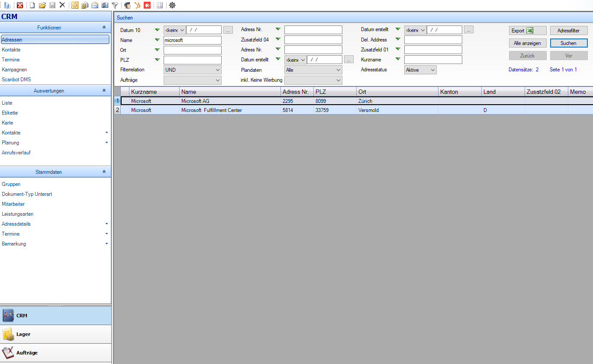
Task: Collapse the Auswertungen section
Action: coord(104,90)
